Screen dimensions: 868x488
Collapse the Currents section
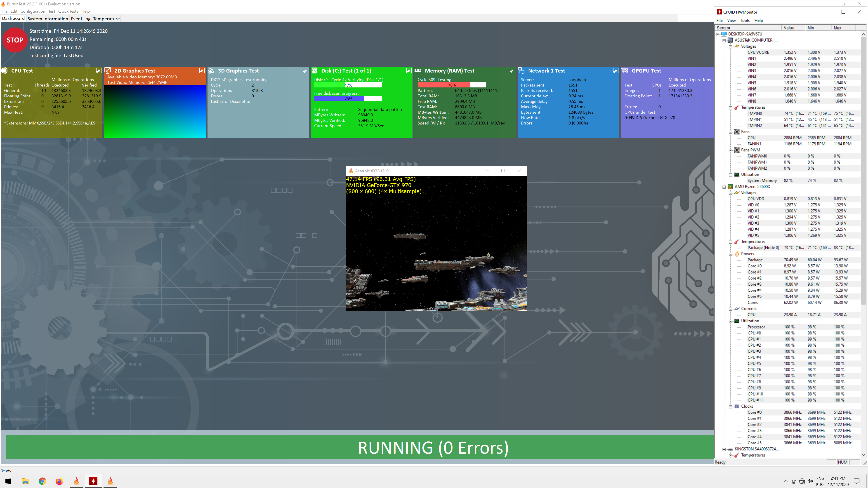[731, 309]
